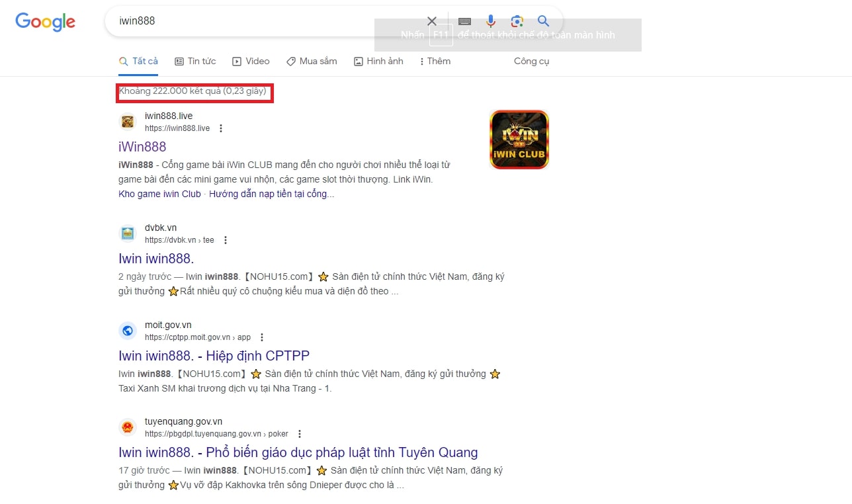Open the Kho game iwin Club sitelink
This screenshot has height=504, width=852.
(x=159, y=194)
